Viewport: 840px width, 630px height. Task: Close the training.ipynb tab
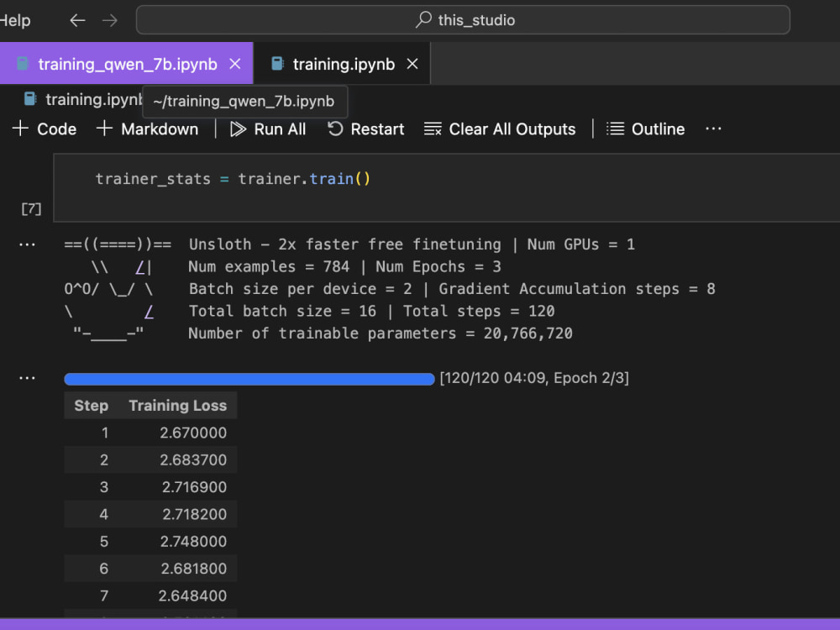pos(412,64)
